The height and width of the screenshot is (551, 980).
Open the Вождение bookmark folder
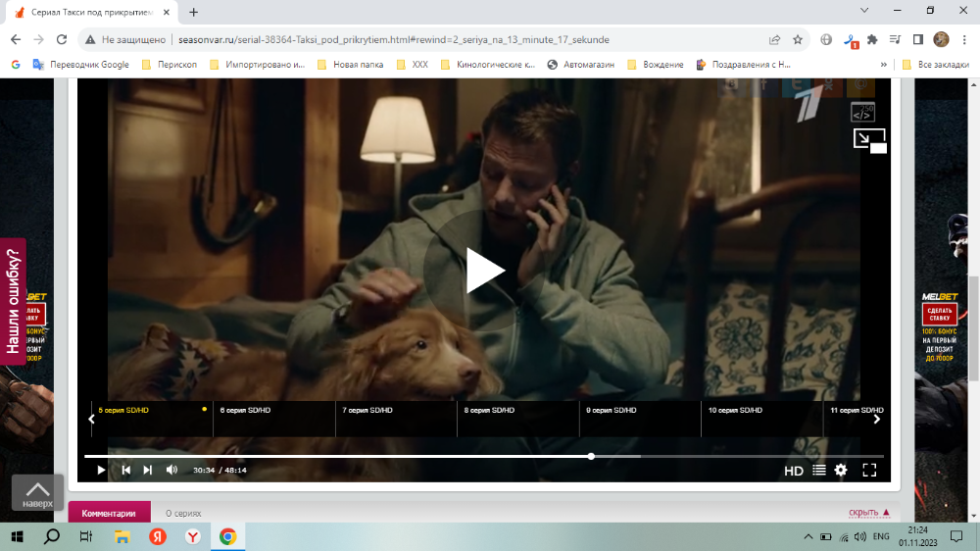coord(656,65)
